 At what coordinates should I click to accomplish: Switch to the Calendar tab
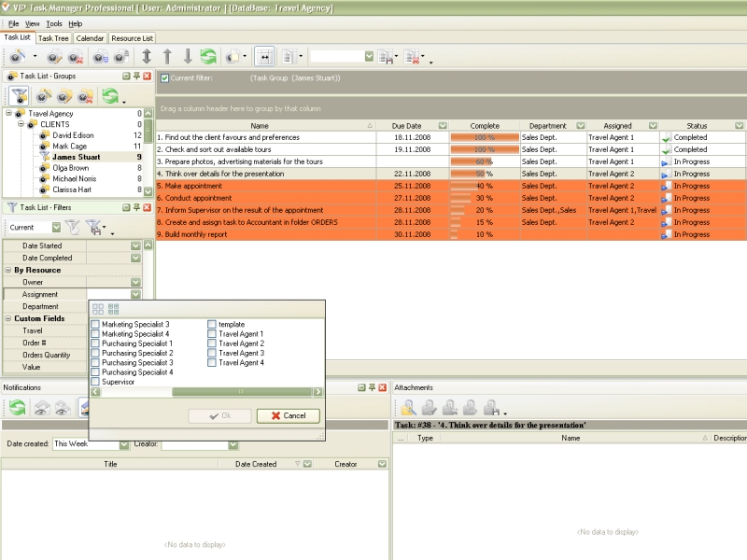[90, 38]
